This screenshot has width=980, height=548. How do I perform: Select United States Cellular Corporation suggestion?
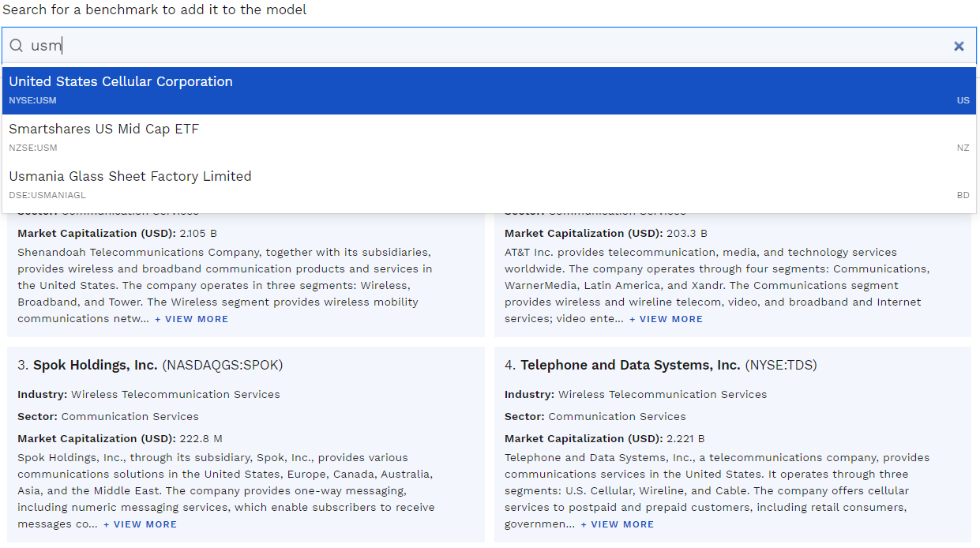click(490, 91)
